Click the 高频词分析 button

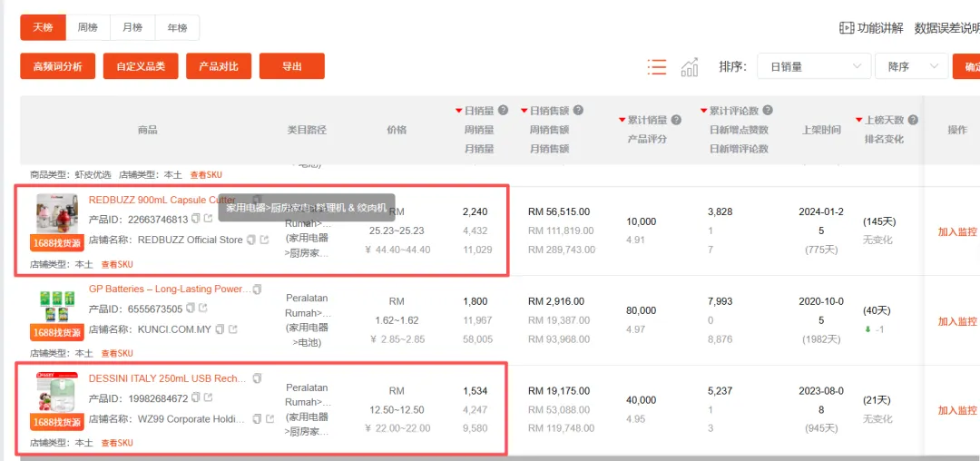point(57,66)
